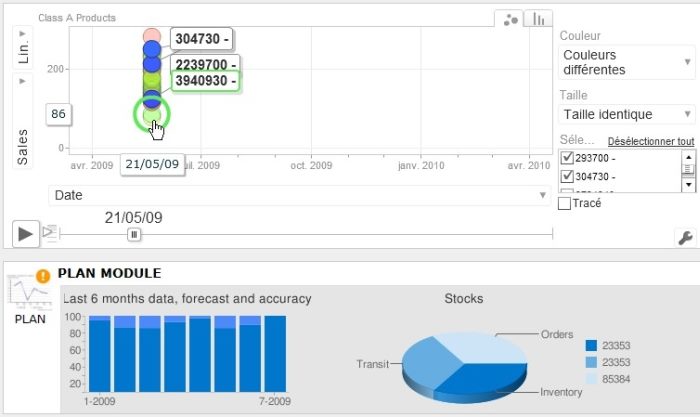Image resolution: width=700 pixels, height=417 pixels.
Task: Open the Date x-axis dropdown
Action: 299,195
